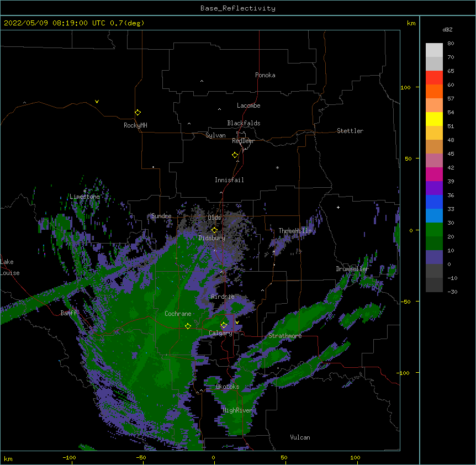476x465 pixels.
Task: Click the yellow diamond marker above RockyMH
Action: click(137, 113)
